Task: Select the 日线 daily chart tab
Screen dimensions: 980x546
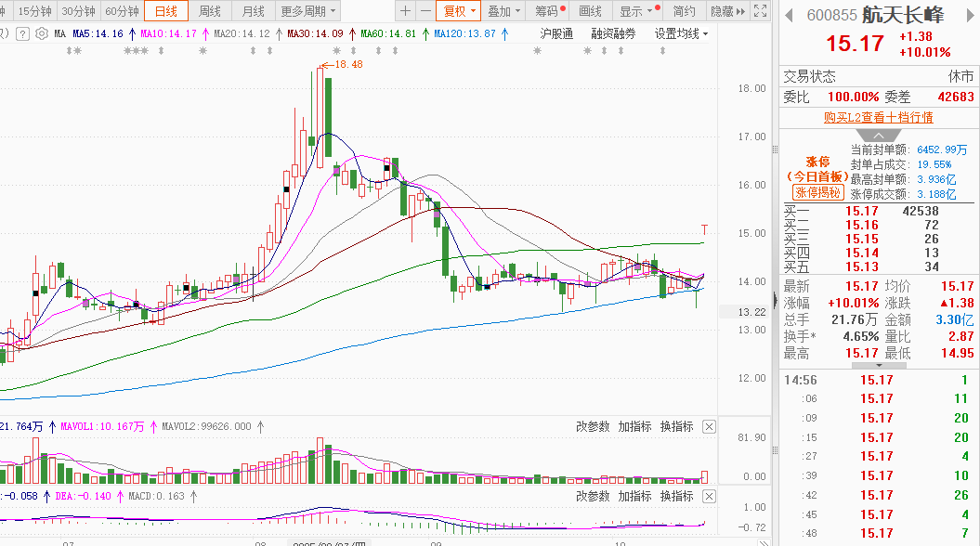Action: coord(165,11)
